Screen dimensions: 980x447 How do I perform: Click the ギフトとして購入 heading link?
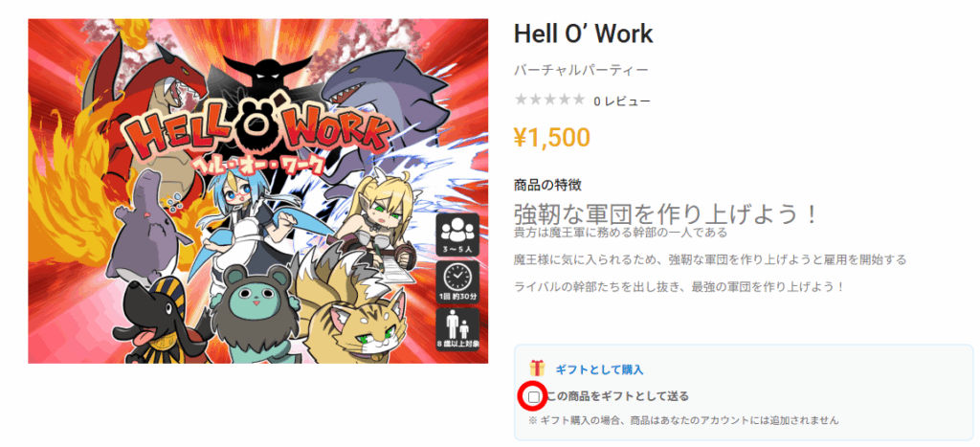[599, 369]
